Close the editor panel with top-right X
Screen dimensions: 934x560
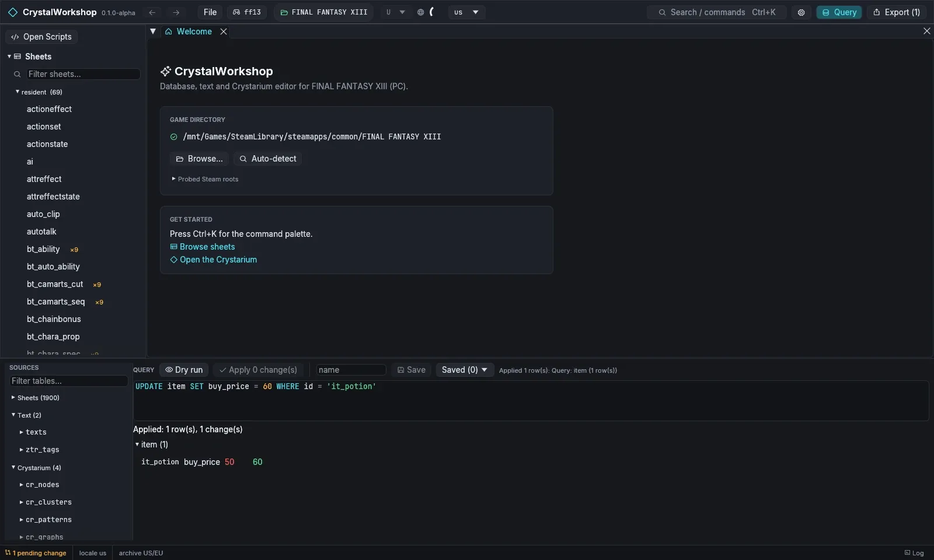pos(926,31)
